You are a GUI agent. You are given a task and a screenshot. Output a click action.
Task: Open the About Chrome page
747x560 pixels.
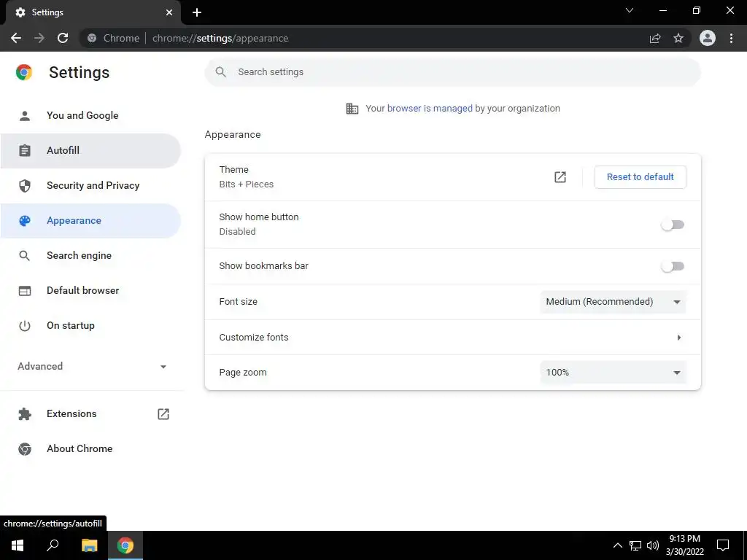tap(90, 449)
